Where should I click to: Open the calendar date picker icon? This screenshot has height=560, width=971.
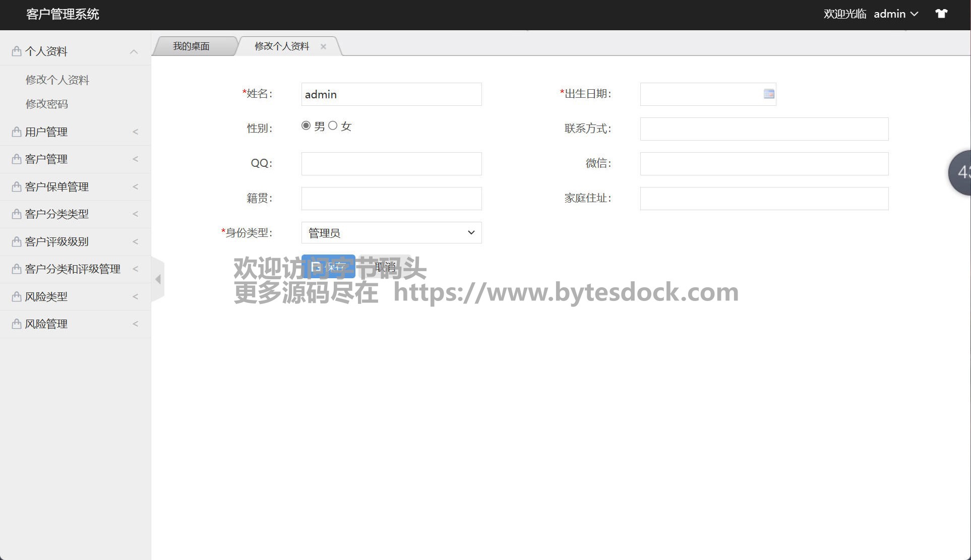pyautogui.click(x=768, y=94)
